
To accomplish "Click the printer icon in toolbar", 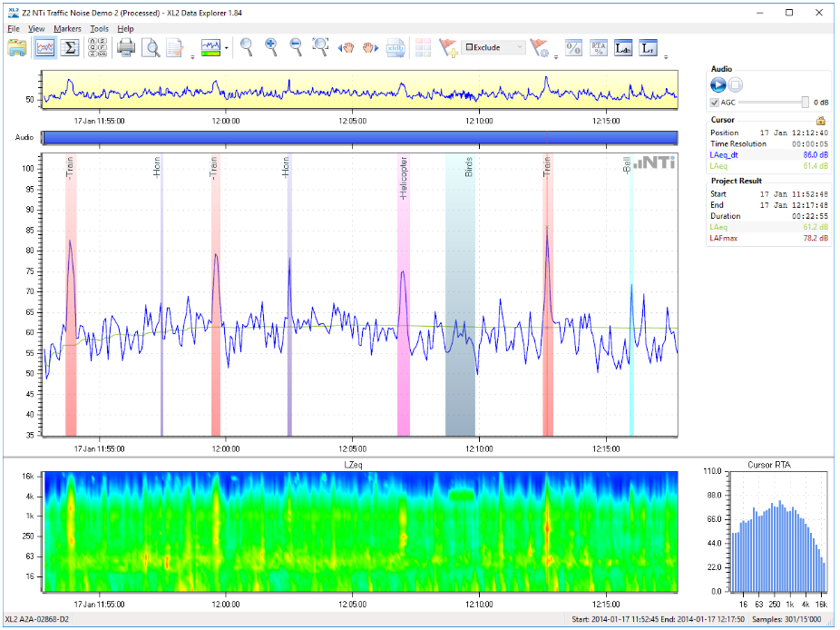I will [125, 48].
